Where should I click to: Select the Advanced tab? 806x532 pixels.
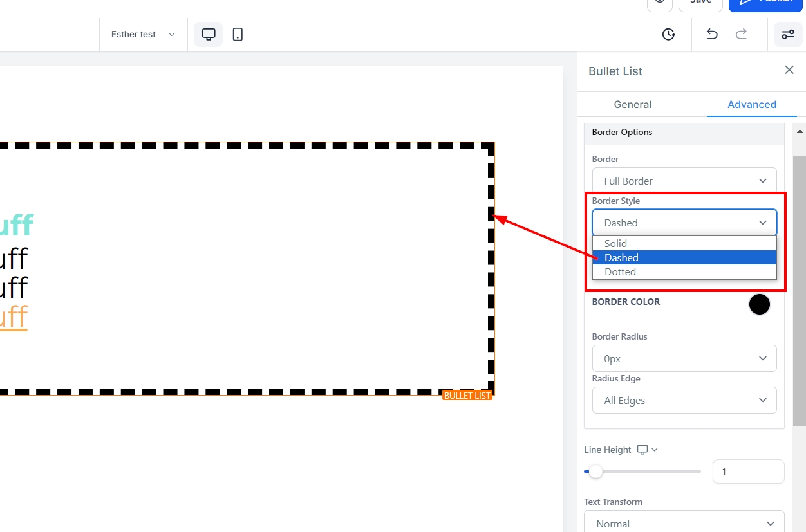[751, 104]
